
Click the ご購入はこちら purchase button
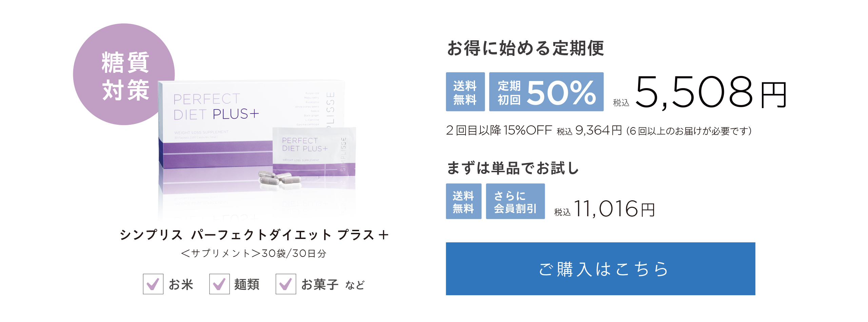coord(600,268)
